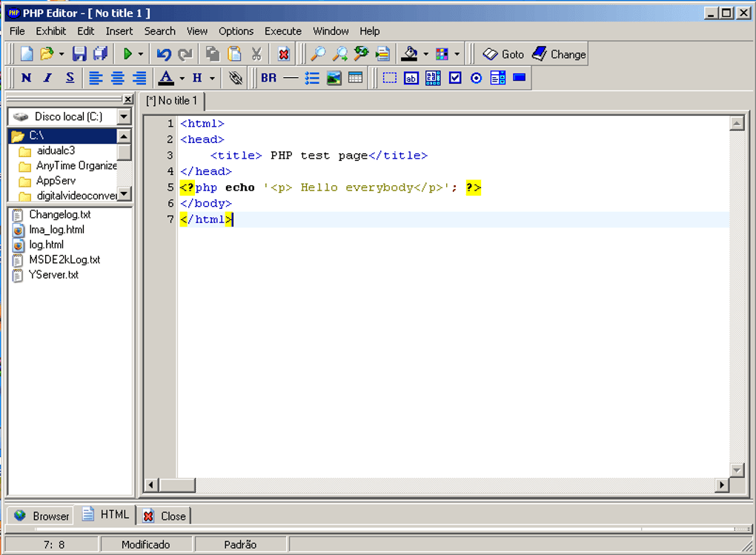
Task: Switch to the HTML view tab
Action: (105, 514)
